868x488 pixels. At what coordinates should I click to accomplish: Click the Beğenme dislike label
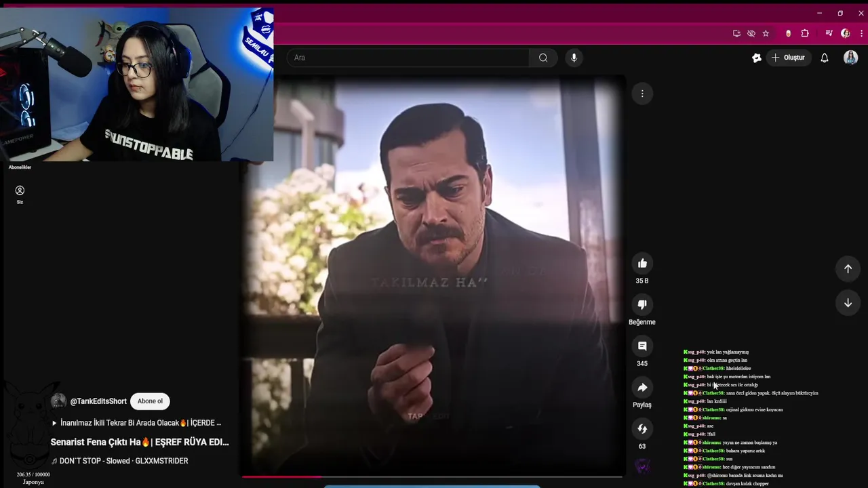click(642, 322)
